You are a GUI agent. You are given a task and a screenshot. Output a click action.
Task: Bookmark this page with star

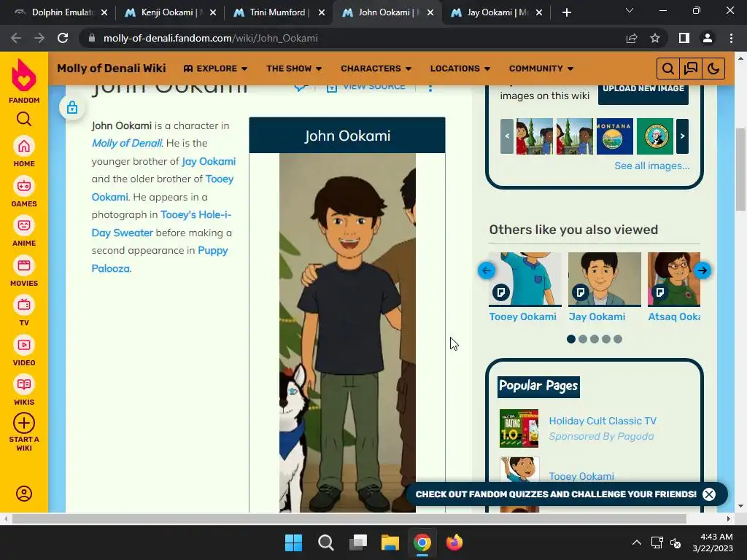click(x=655, y=38)
